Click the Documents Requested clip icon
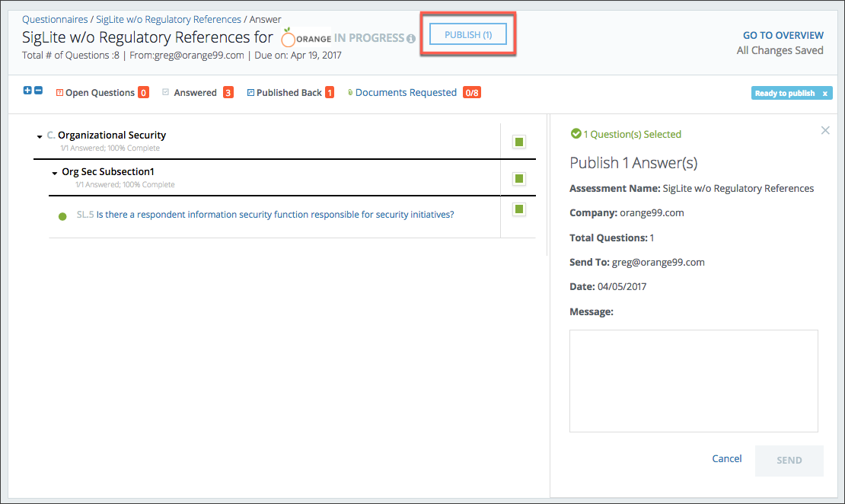Screen dimensions: 845x504 [x=350, y=93]
